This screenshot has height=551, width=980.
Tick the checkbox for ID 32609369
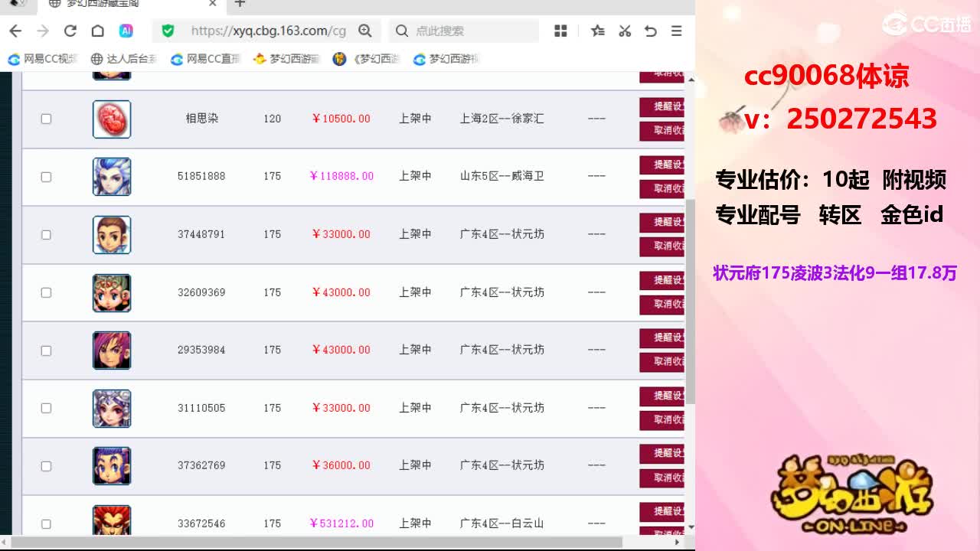[46, 292]
